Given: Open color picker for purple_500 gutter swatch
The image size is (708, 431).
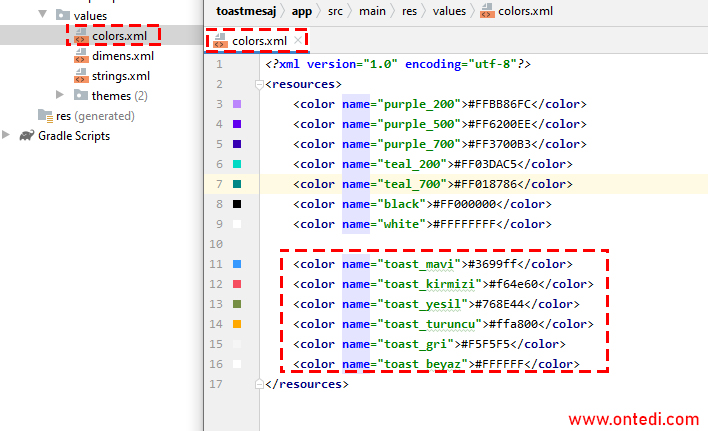Looking at the screenshot, I should point(237,124).
